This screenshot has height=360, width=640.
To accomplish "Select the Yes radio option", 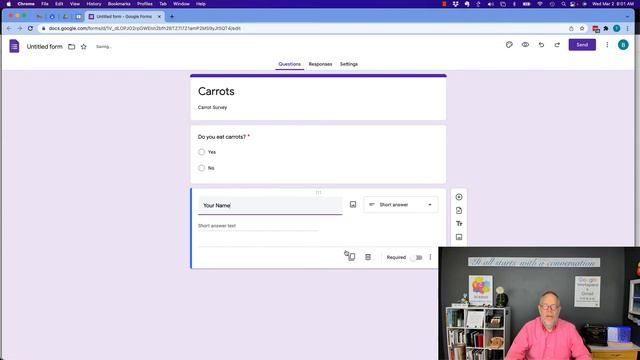I will tap(202, 152).
